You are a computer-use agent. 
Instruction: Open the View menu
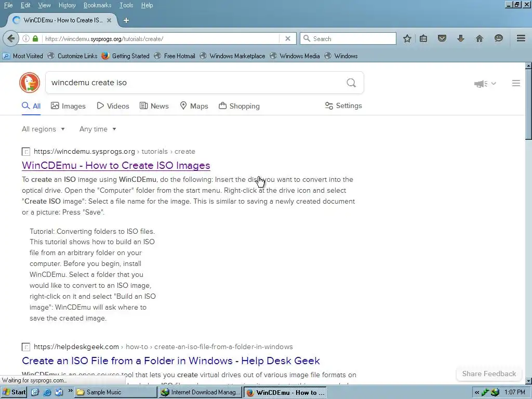point(44,5)
